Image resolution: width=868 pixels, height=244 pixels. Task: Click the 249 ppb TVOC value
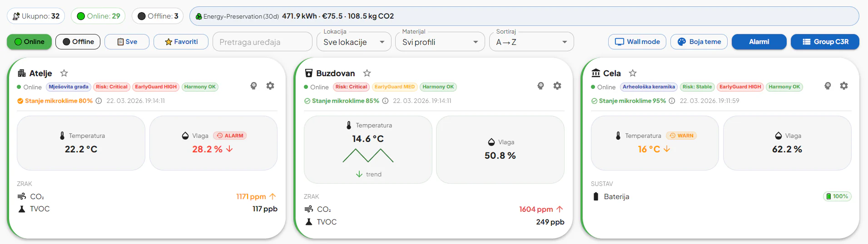click(x=550, y=222)
